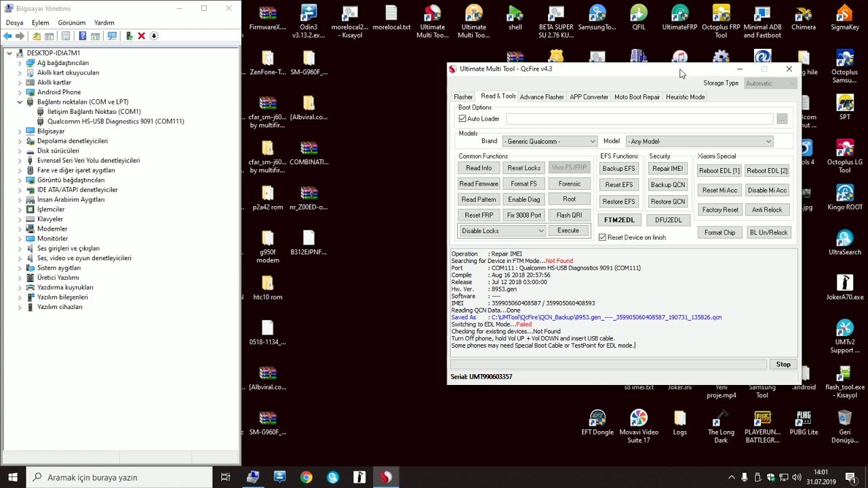
Task: Click the scan for hardware changes monitor icon
Action: pos(112,36)
